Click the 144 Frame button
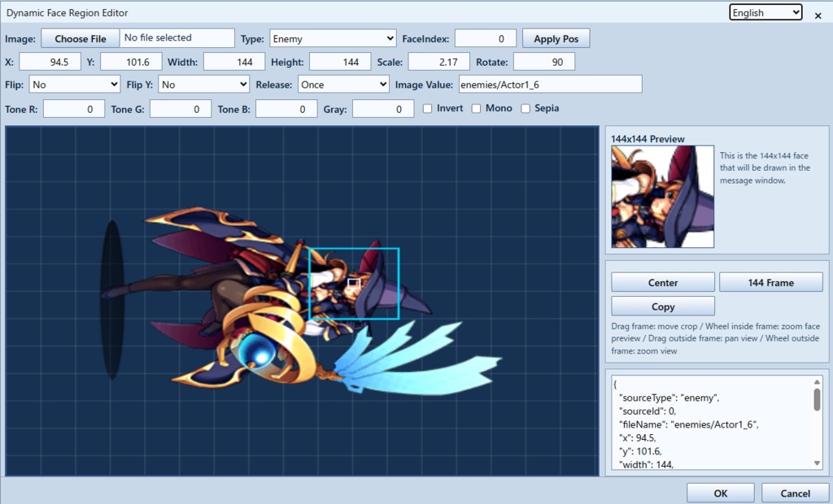The height and width of the screenshot is (504, 833). 771,283
